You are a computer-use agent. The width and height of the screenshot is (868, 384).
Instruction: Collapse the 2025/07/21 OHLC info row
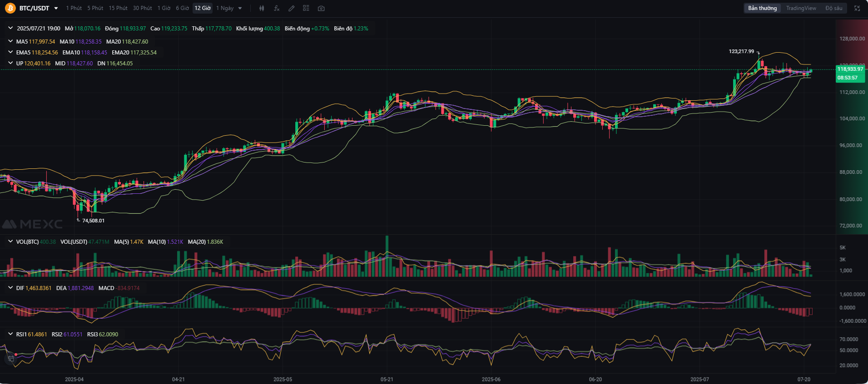coord(10,28)
